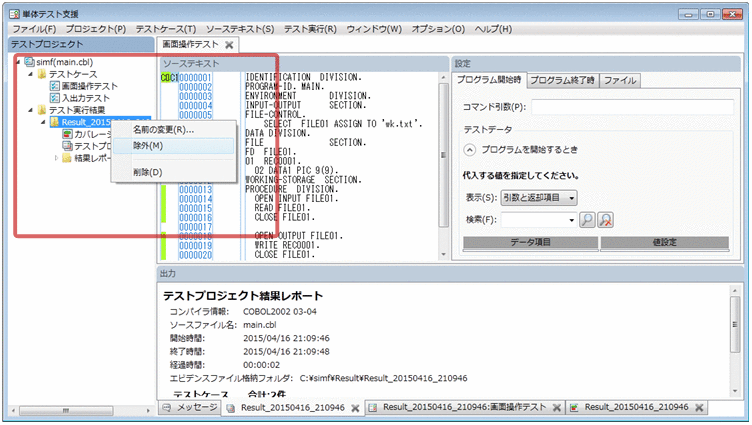Switch to ファイル settings tab

(620, 81)
